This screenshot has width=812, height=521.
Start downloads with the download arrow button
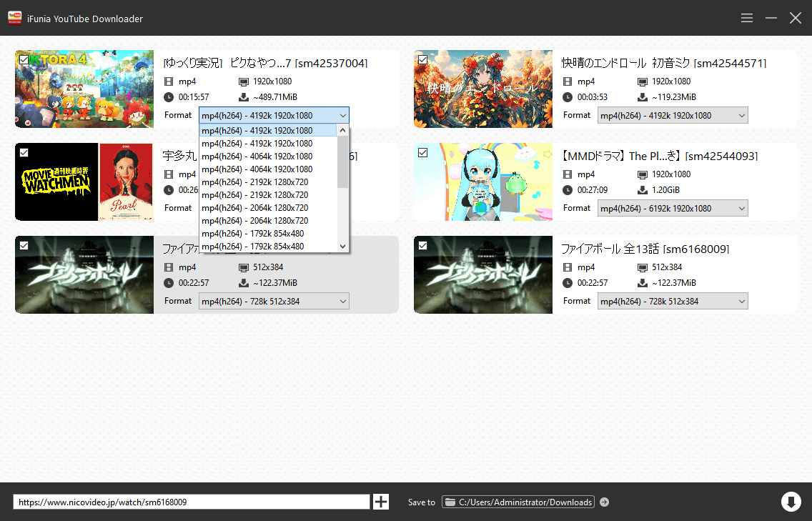click(x=791, y=502)
